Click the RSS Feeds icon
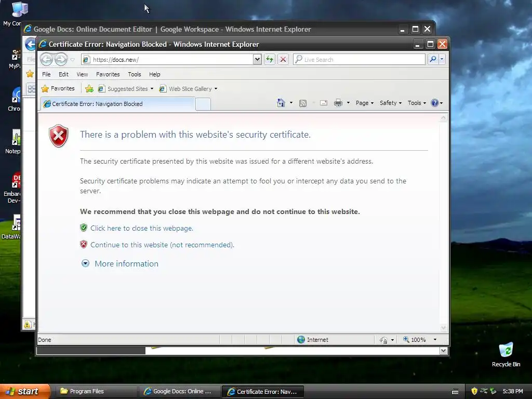Screen dimensions: 532x399 [303, 103]
